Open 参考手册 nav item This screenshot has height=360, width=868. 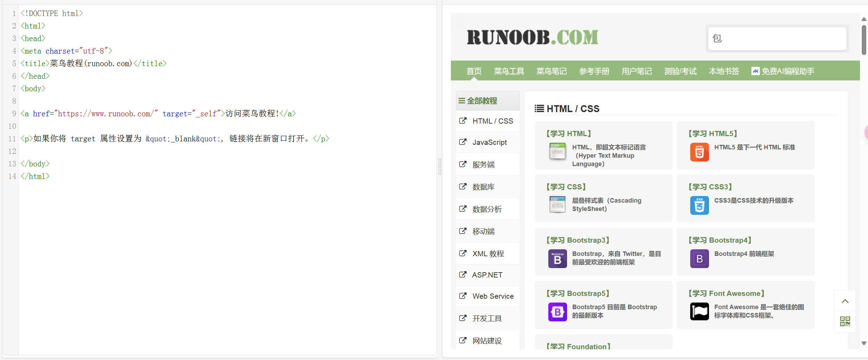pos(594,71)
